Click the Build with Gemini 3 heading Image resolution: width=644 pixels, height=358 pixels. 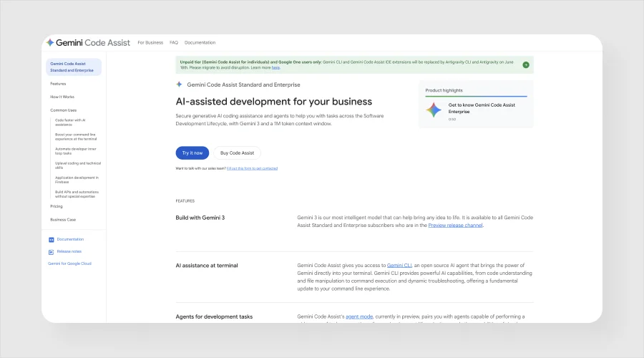[200, 218]
